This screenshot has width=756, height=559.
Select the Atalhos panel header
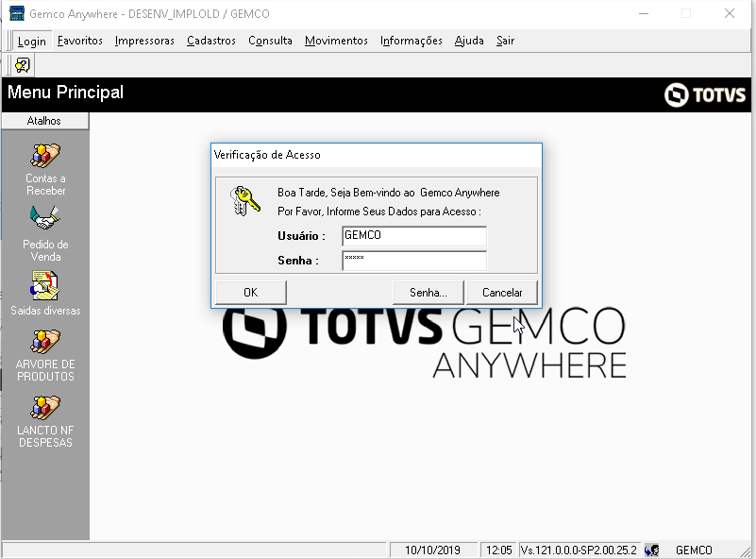coord(45,121)
